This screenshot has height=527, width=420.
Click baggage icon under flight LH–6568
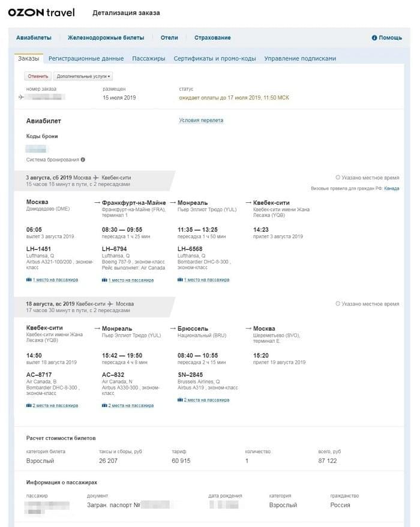[180, 280]
